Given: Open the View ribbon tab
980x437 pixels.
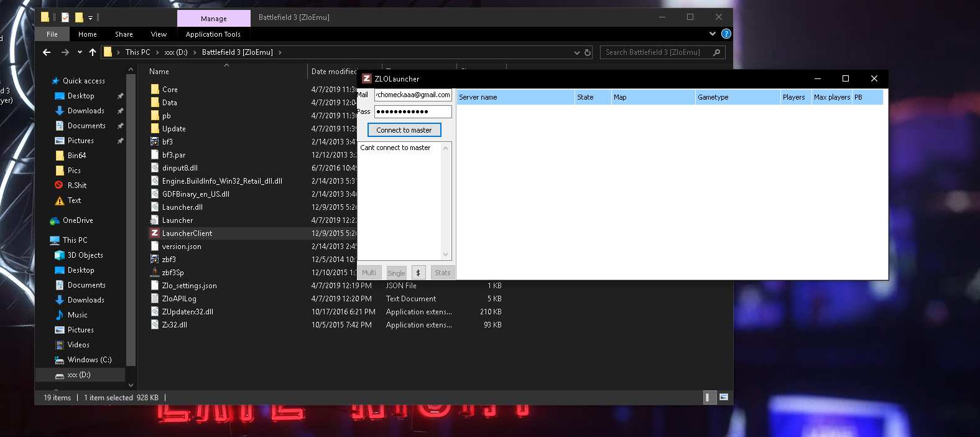Looking at the screenshot, I should point(159,34).
